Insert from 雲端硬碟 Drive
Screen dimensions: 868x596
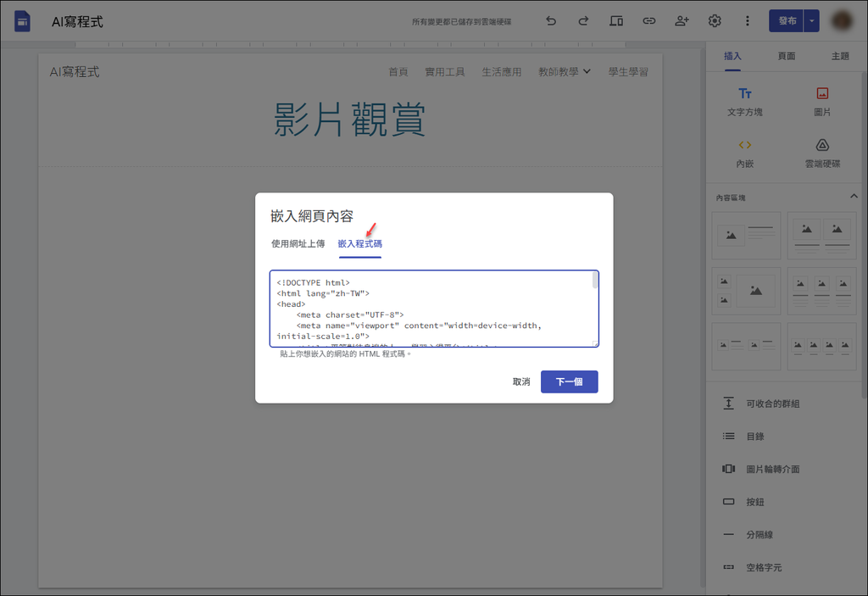click(x=822, y=153)
